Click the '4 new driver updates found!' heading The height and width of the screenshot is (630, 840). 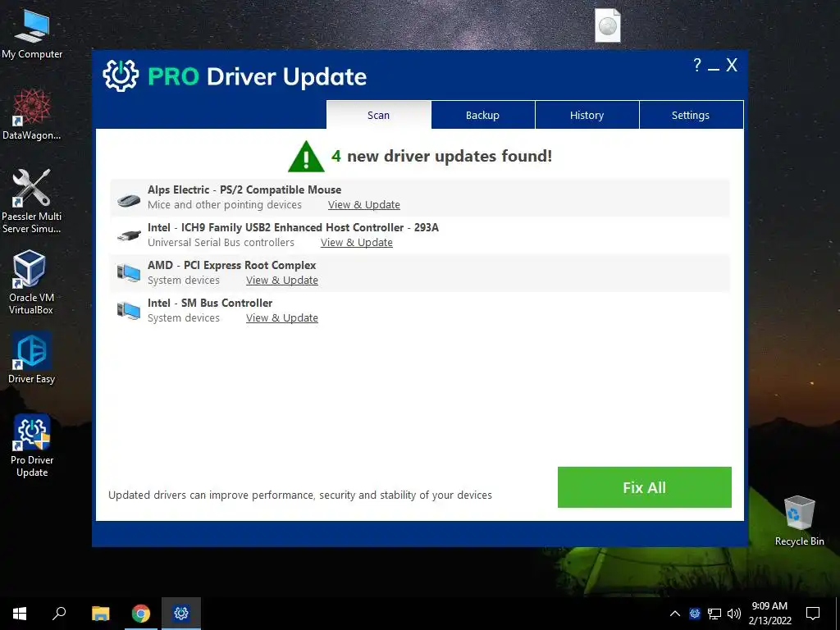[441, 156]
